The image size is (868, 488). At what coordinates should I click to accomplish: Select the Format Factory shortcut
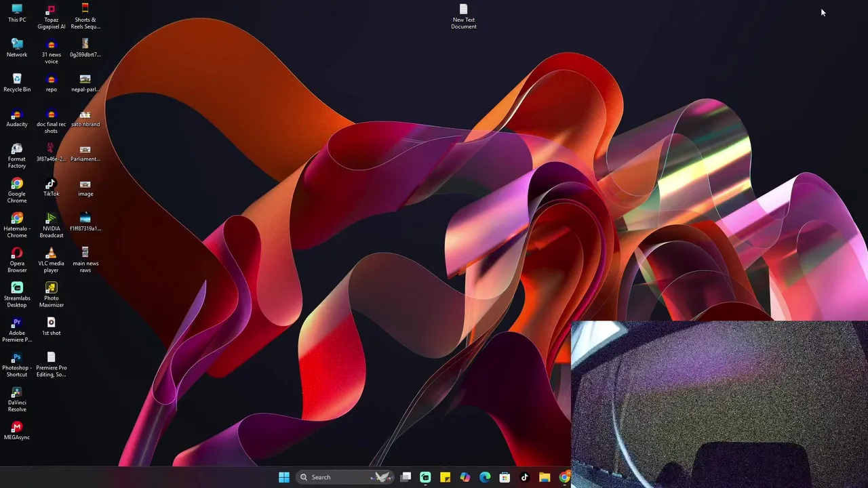[x=17, y=156]
